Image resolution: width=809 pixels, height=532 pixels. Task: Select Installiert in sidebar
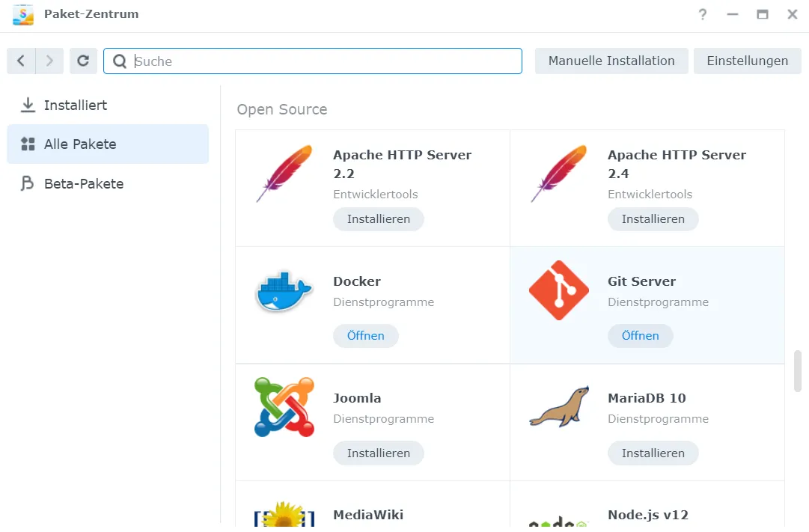(x=108, y=106)
